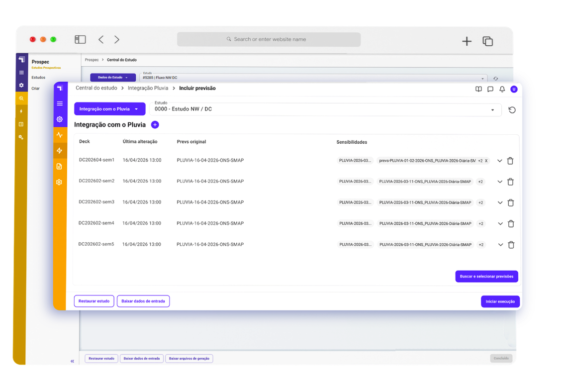562x392 pixels.
Task: Open Estudos in back window sidebar
Action: point(38,78)
